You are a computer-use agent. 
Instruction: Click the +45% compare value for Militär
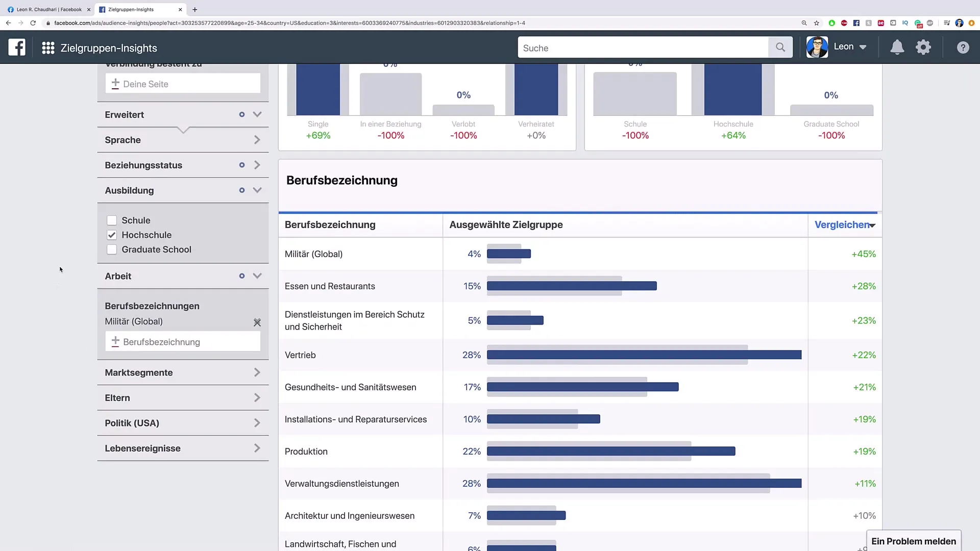864,254
